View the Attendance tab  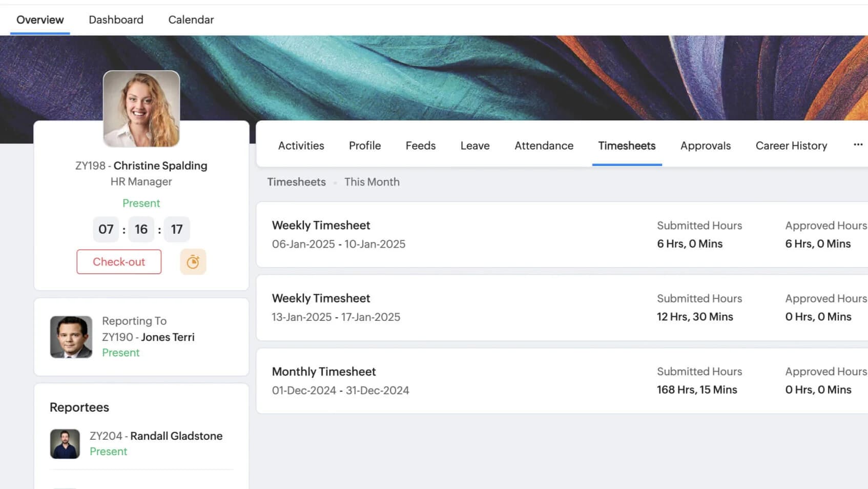point(544,146)
